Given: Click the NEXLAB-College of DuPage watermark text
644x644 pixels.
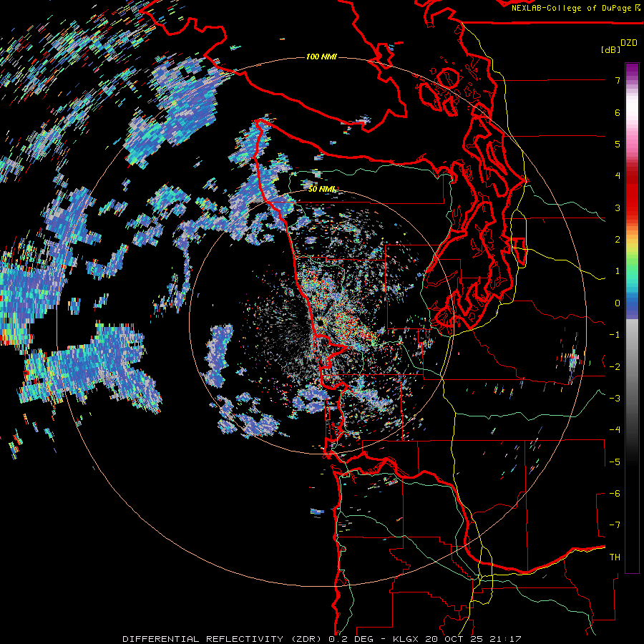Looking at the screenshot, I should 575,8.
